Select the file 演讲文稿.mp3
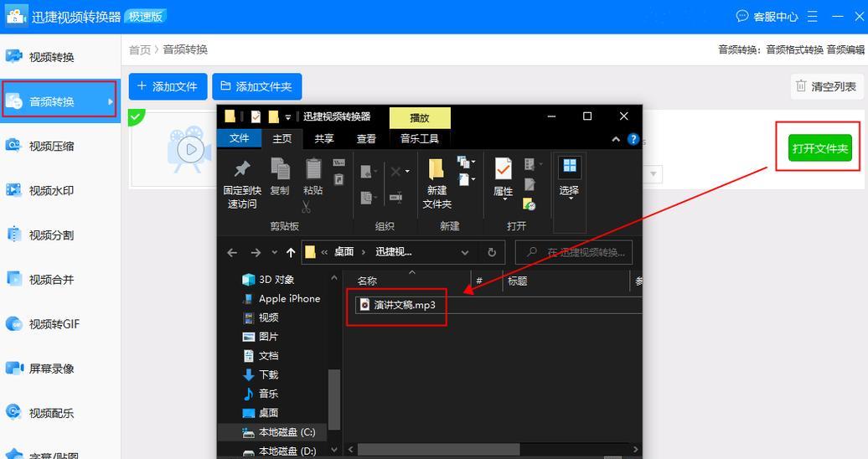868x459 pixels. (404, 305)
